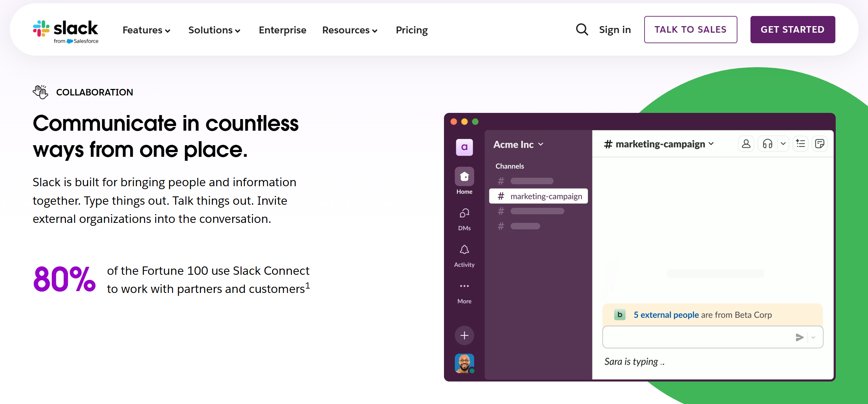
Task: Click the waving hands Collaboration icon
Action: coord(40,92)
